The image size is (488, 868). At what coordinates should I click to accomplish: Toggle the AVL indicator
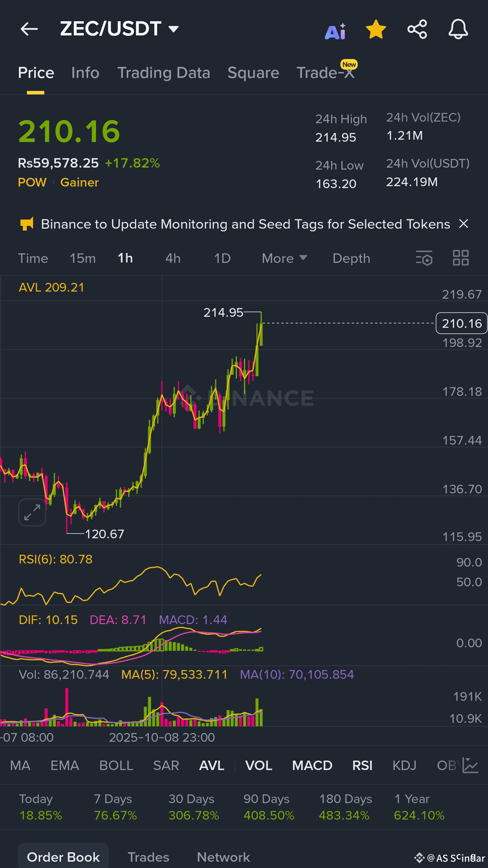click(212, 765)
